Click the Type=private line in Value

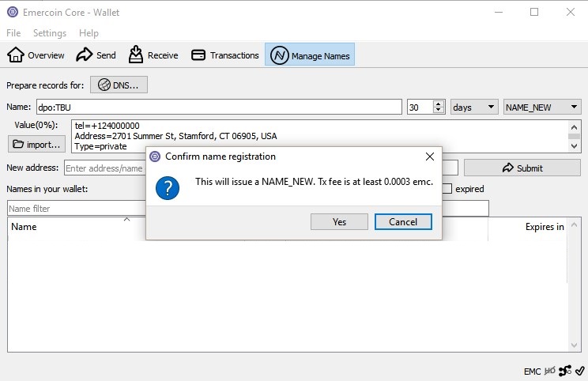click(x=100, y=146)
